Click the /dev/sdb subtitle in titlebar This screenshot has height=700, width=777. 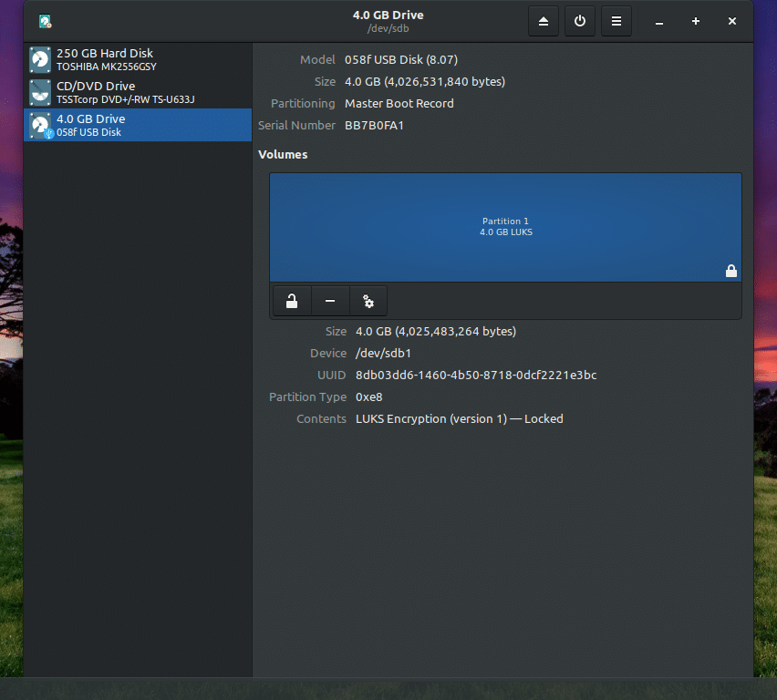click(x=388, y=29)
